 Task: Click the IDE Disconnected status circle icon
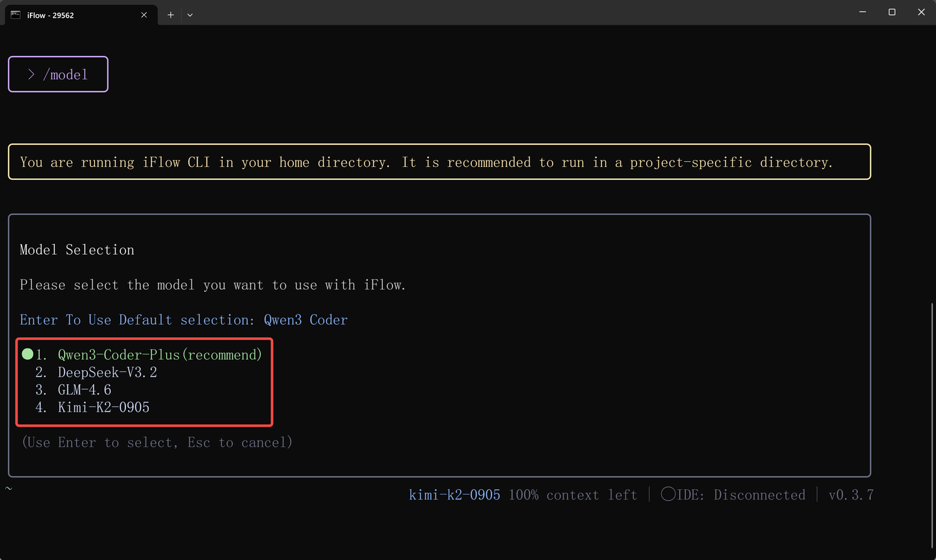[668, 494]
